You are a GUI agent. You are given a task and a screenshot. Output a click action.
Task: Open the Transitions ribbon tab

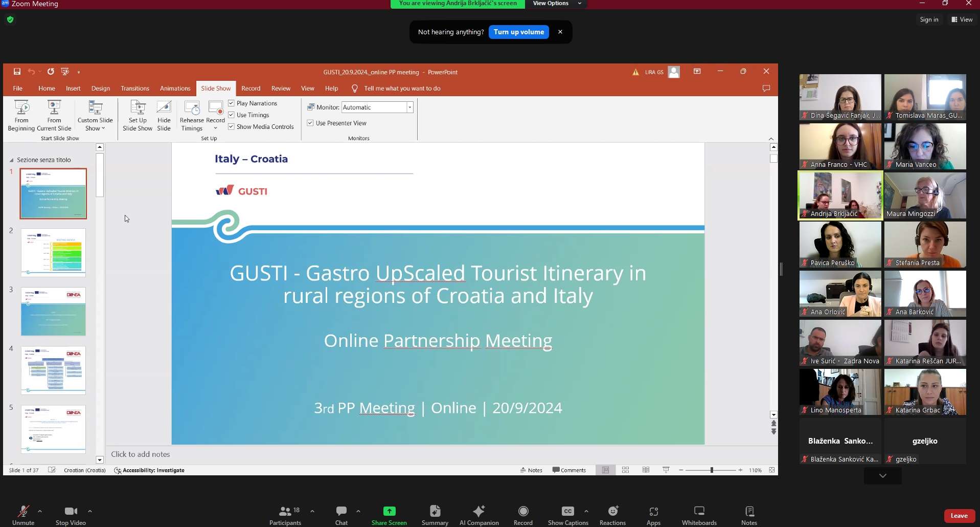point(135,89)
